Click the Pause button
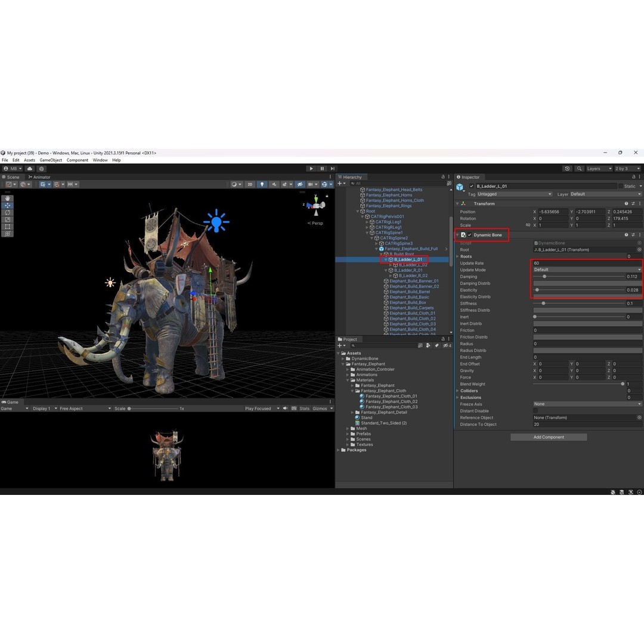 pos(322,168)
